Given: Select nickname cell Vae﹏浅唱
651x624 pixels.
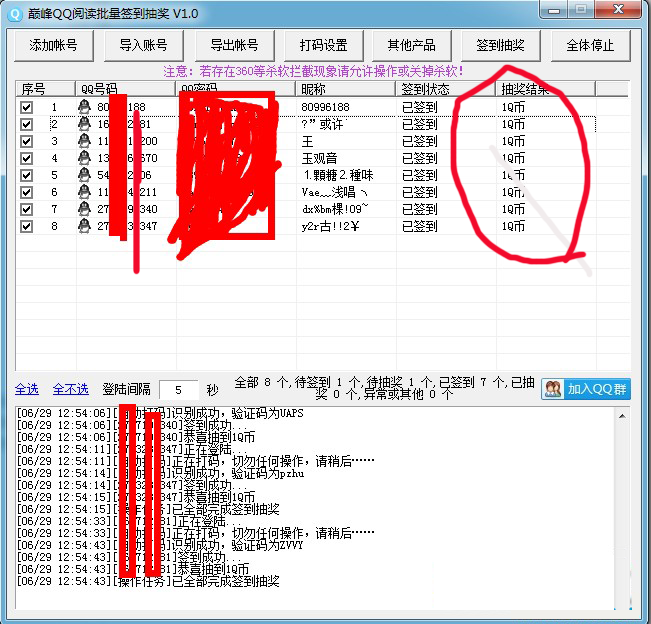Looking at the screenshot, I should click(x=335, y=192).
